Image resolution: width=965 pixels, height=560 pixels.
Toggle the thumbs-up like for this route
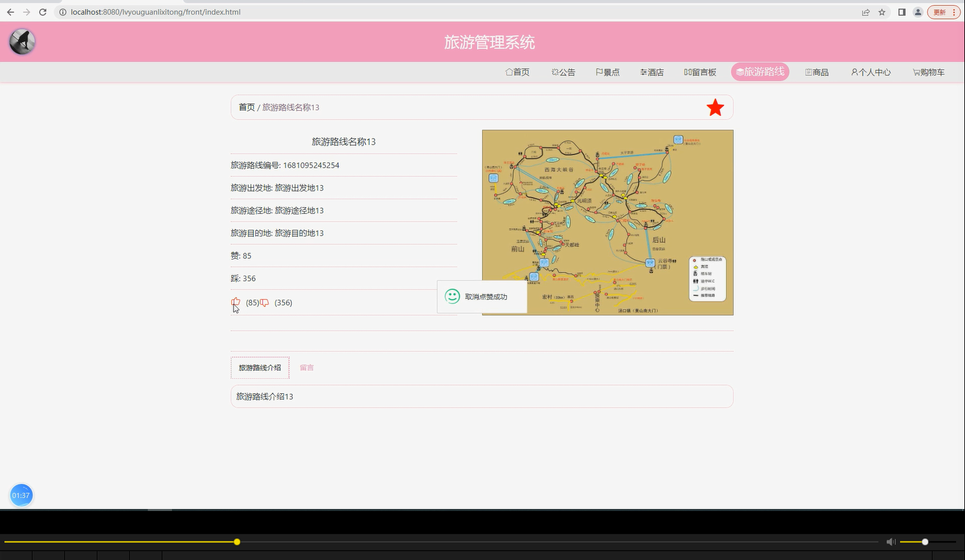pyautogui.click(x=236, y=302)
